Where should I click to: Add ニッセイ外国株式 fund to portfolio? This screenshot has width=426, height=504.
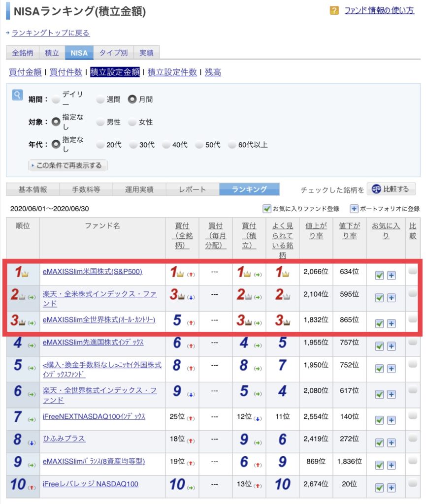click(391, 369)
